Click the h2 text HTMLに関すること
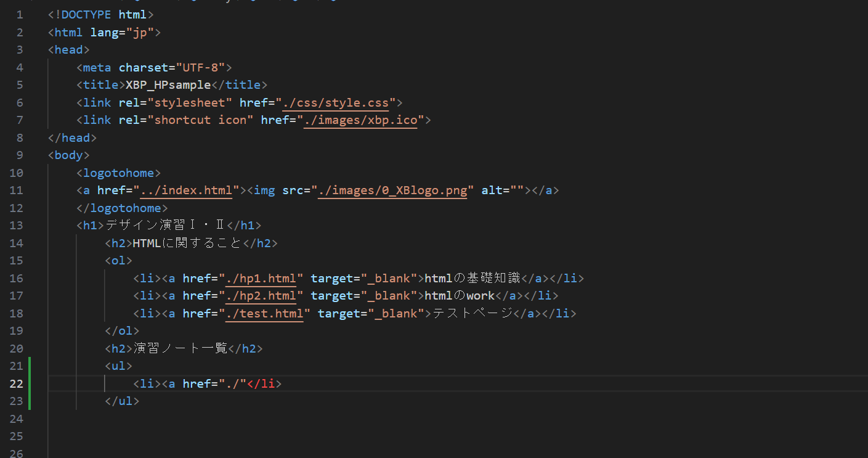This screenshot has width=868, height=458. click(x=187, y=243)
